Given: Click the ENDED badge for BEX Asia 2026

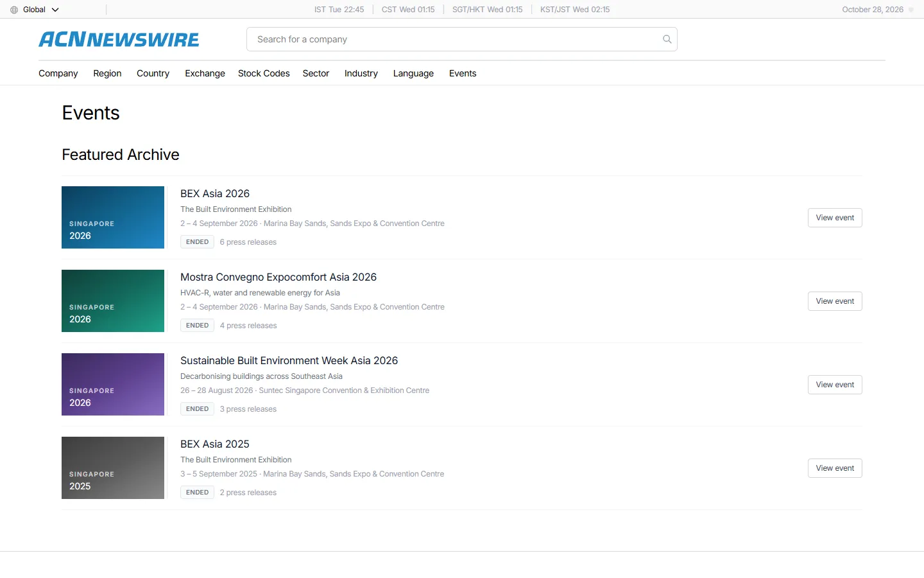Looking at the screenshot, I should point(197,242).
